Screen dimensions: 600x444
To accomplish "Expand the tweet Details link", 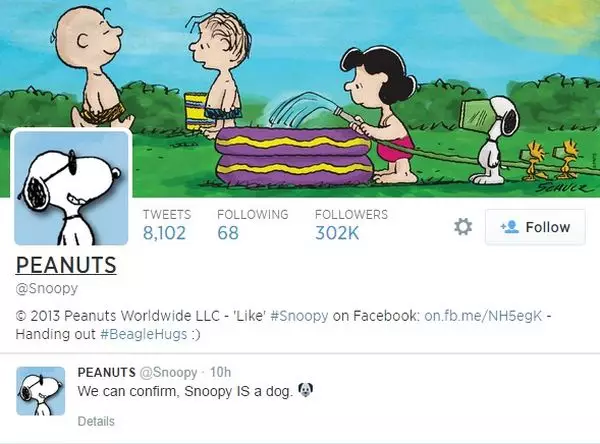I will click(x=96, y=421).
